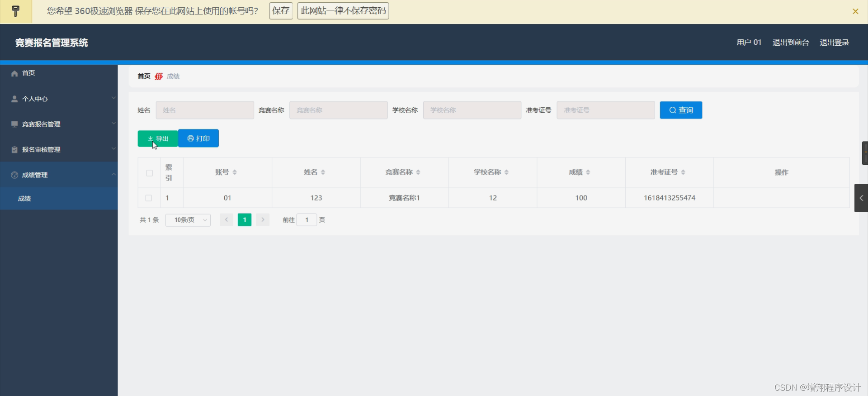Click the account cell 01
Viewport: 868px width, 396px height.
pos(227,198)
